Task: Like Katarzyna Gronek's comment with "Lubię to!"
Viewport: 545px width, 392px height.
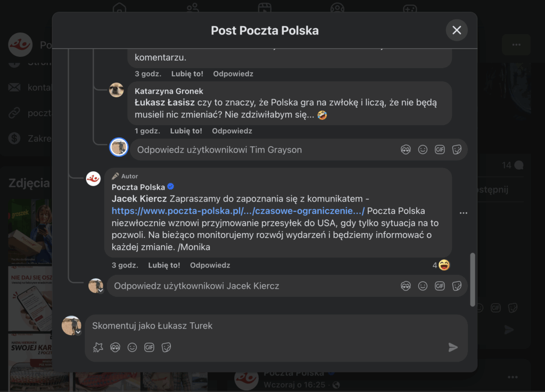Action: coord(186,131)
